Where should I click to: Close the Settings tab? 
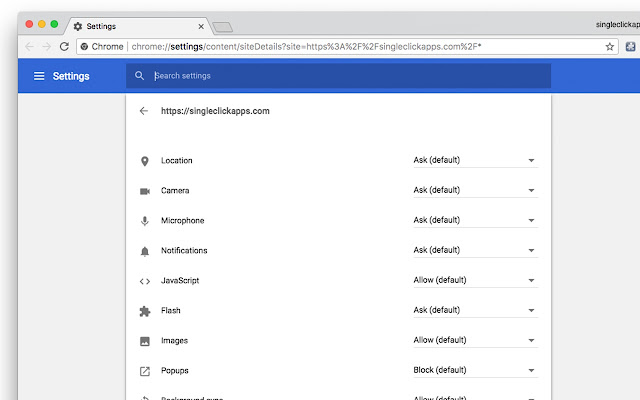point(201,27)
